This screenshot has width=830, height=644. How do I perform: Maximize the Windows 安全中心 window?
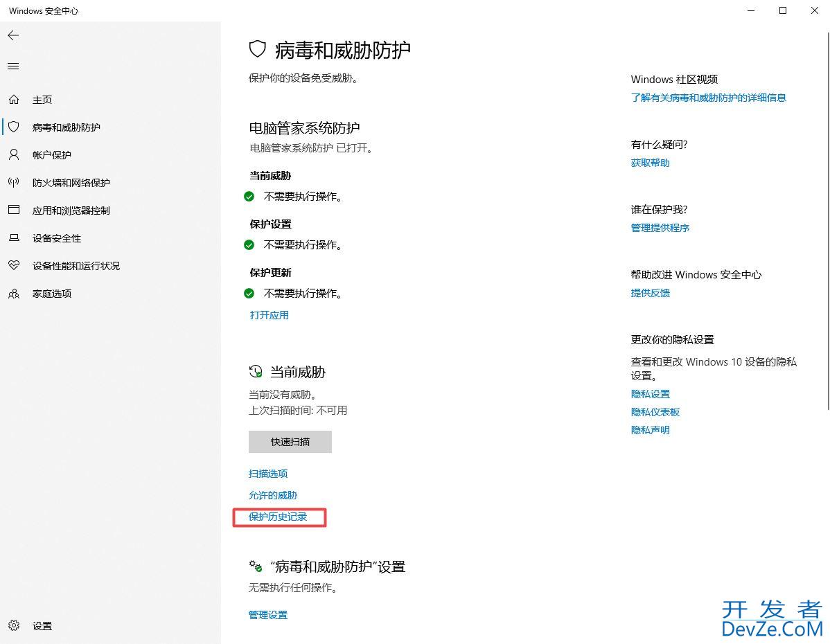783,10
